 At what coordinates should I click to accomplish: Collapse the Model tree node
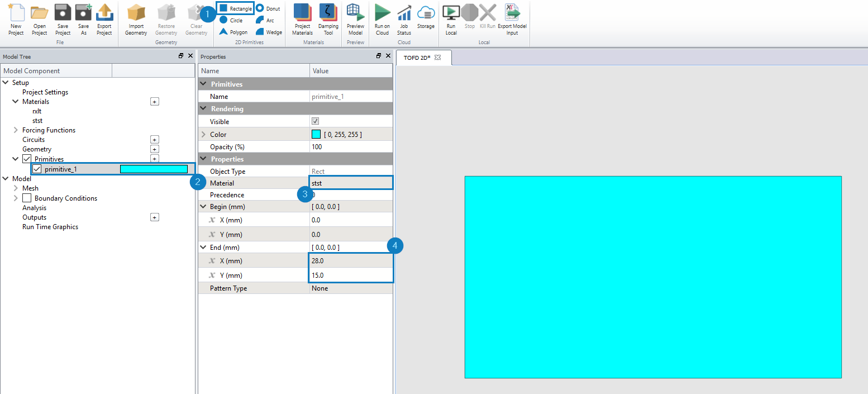(6, 179)
